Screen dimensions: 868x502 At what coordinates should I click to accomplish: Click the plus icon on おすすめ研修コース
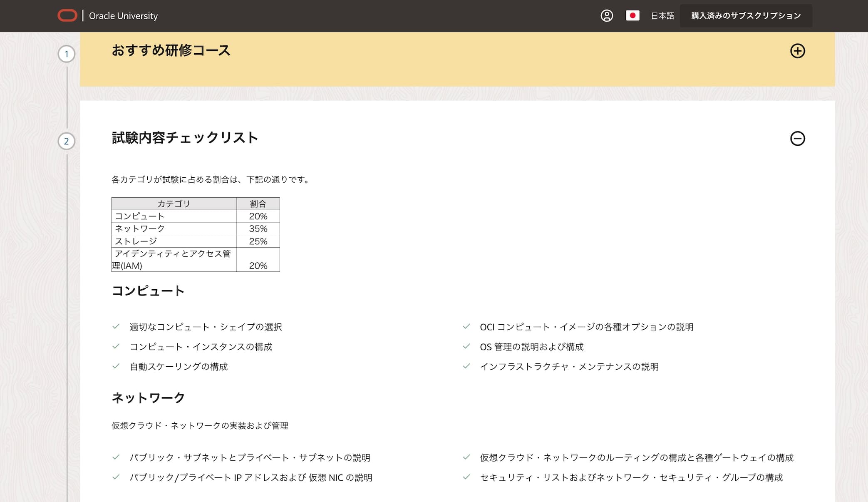pyautogui.click(x=798, y=51)
